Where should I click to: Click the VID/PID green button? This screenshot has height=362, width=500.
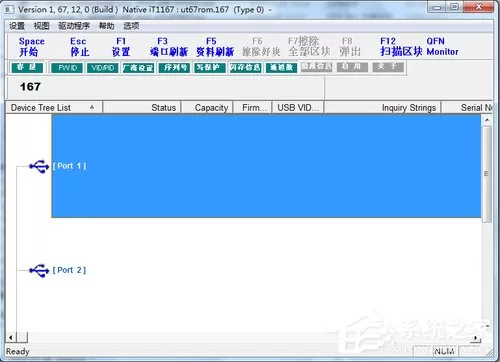(103, 68)
